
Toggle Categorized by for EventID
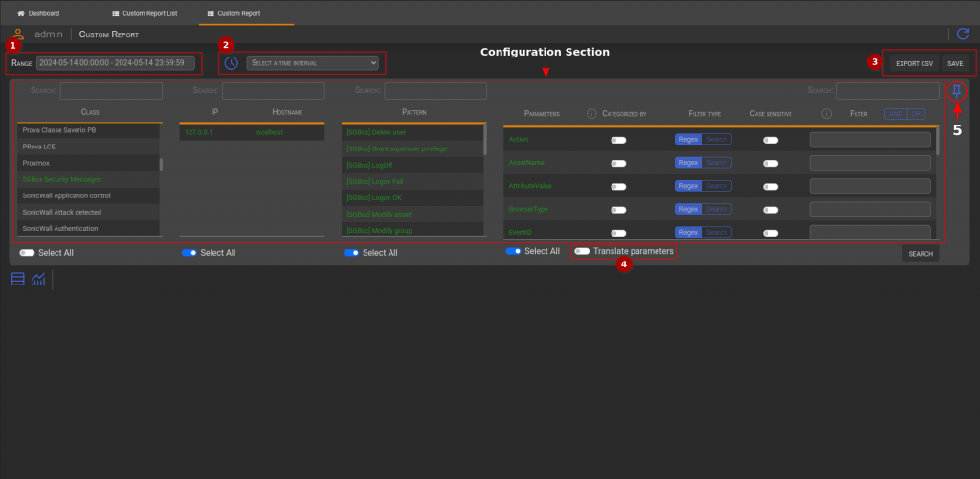pyautogui.click(x=619, y=233)
